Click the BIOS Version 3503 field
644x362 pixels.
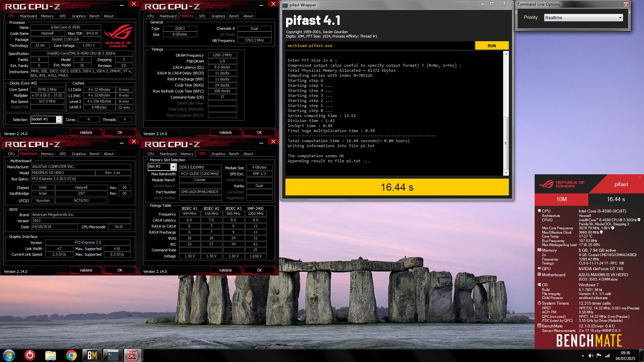tap(81, 221)
